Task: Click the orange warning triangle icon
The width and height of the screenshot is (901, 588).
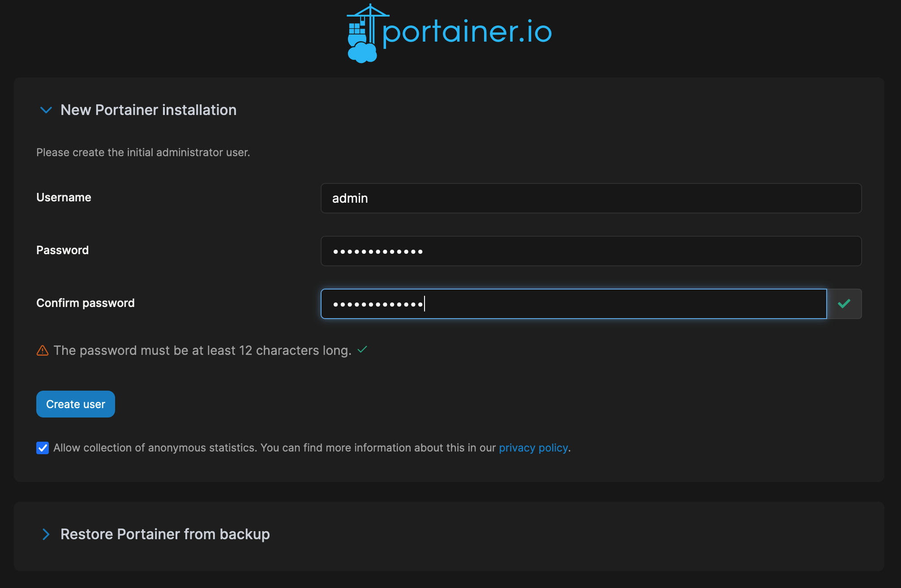Action: tap(43, 350)
